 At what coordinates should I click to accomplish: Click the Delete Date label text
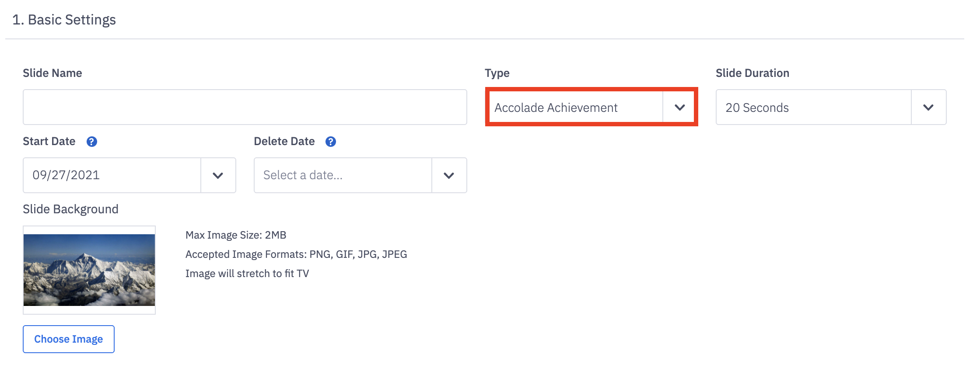[x=284, y=141]
